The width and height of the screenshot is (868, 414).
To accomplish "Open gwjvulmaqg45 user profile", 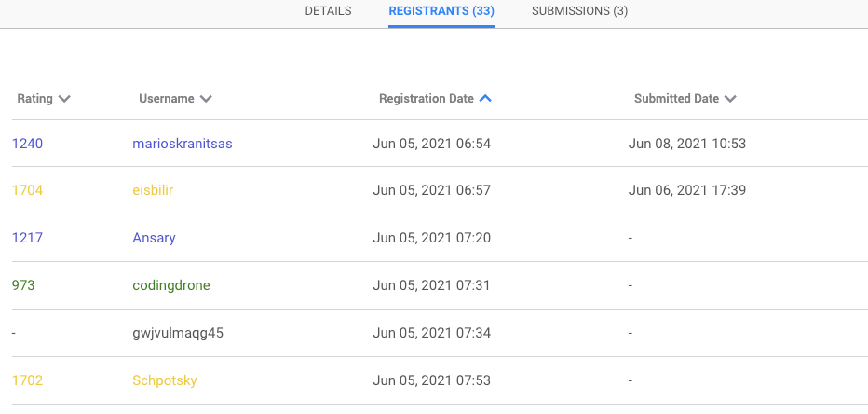I will point(179,332).
